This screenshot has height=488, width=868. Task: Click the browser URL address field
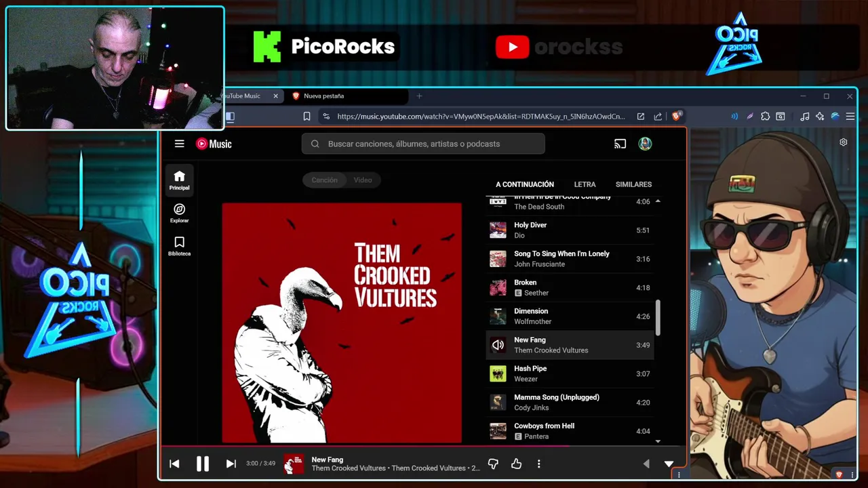point(481,117)
